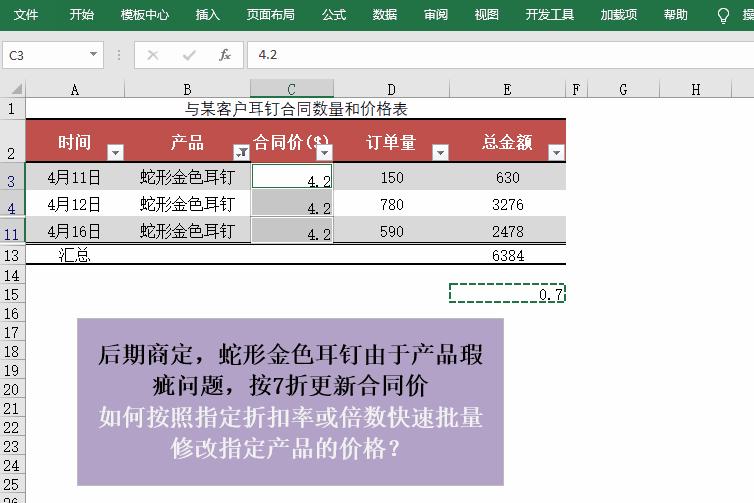Open the 数据 ribbon tab
The width and height of the screenshot is (754, 503).
coord(384,14)
